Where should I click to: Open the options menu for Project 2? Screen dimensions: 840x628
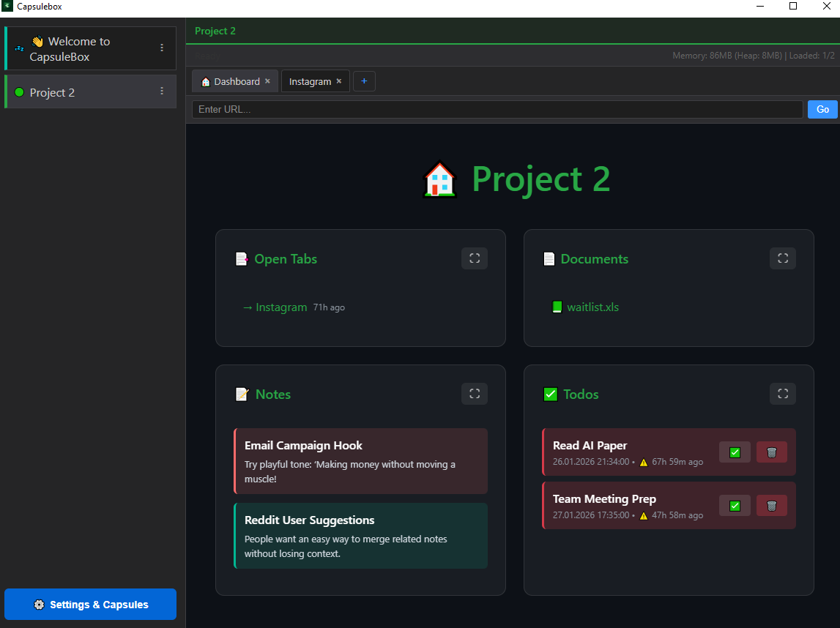[162, 91]
